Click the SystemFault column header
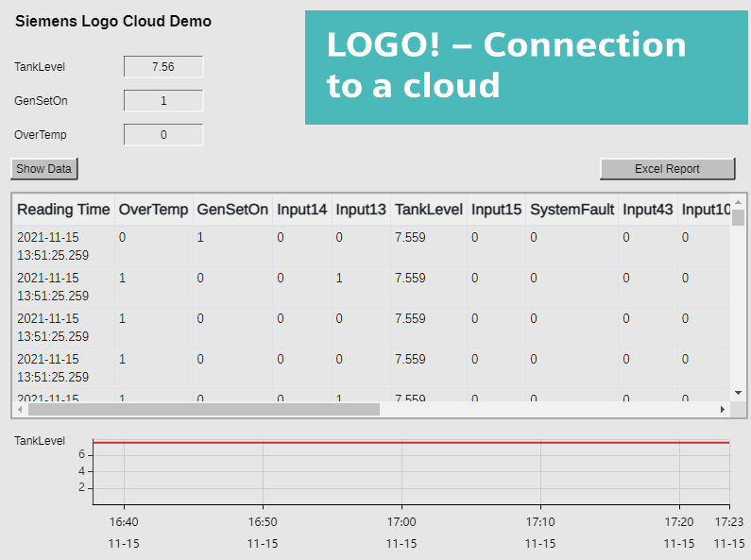Viewport: 751px width, 560px height. (x=572, y=210)
